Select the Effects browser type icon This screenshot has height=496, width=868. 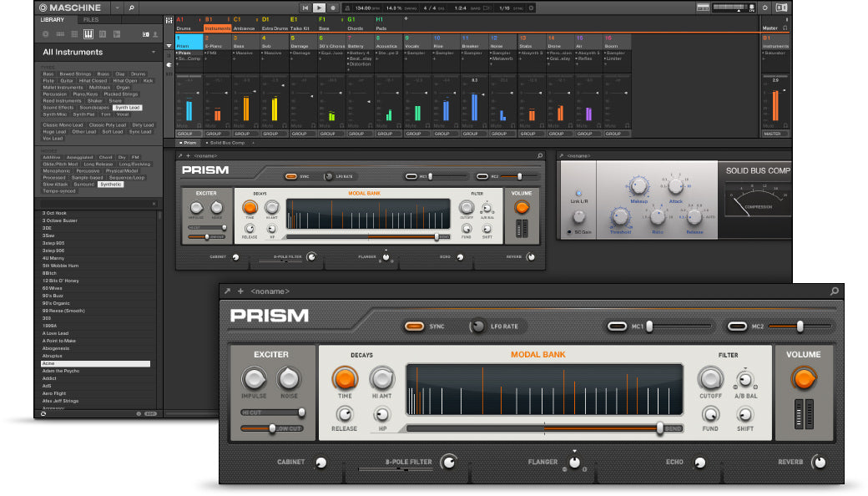103,34
